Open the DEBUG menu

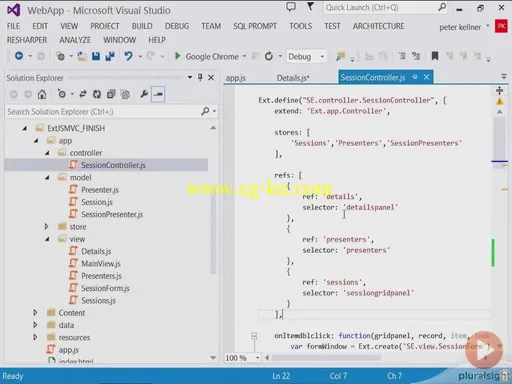[x=177, y=26]
